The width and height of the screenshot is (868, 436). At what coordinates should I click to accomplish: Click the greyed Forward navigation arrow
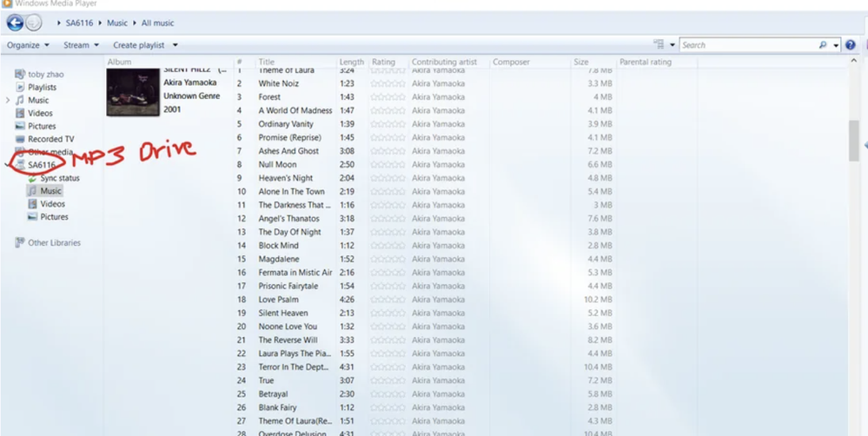(x=34, y=23)
